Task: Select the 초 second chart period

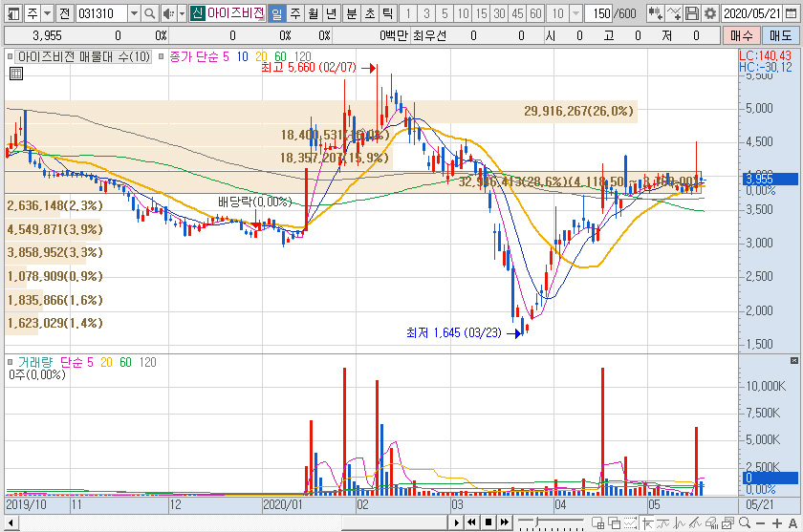Action: 369,13
